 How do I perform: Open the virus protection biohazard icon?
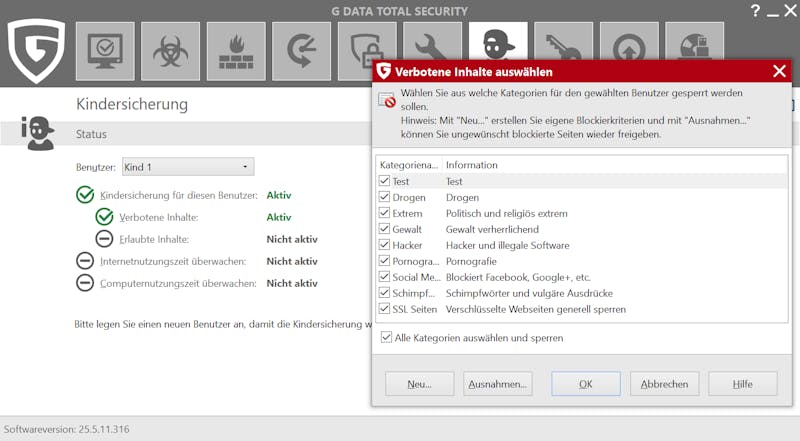pos(170,51)
